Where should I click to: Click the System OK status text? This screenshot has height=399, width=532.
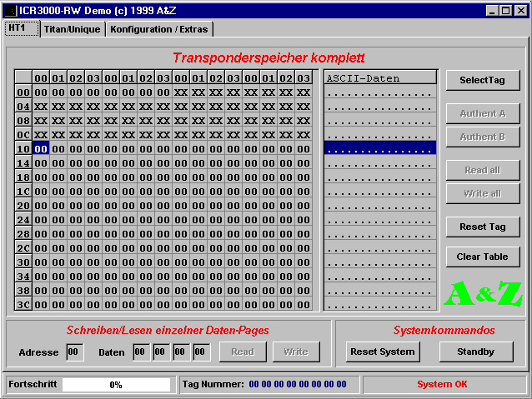(x=442, y=384)
